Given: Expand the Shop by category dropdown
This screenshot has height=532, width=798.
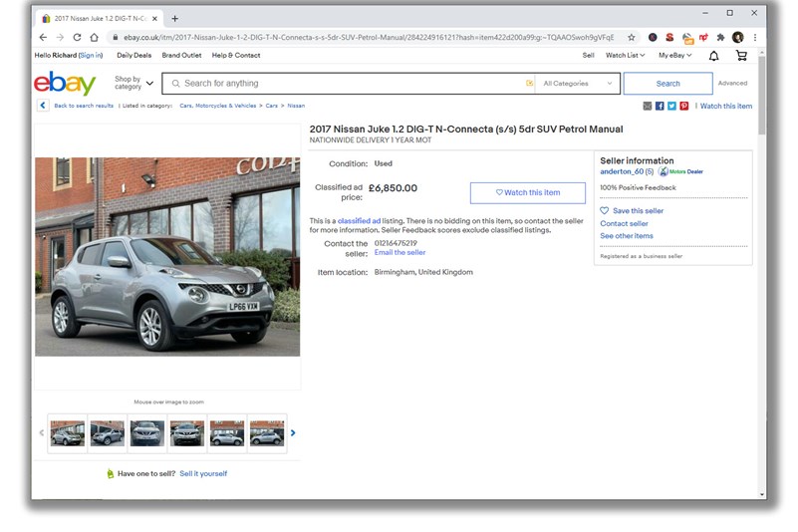Looking at the screenshot, I should [x=133, y=83].
